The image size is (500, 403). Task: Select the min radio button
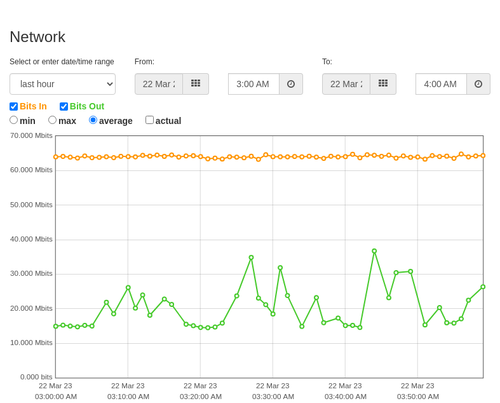(13, 120)
